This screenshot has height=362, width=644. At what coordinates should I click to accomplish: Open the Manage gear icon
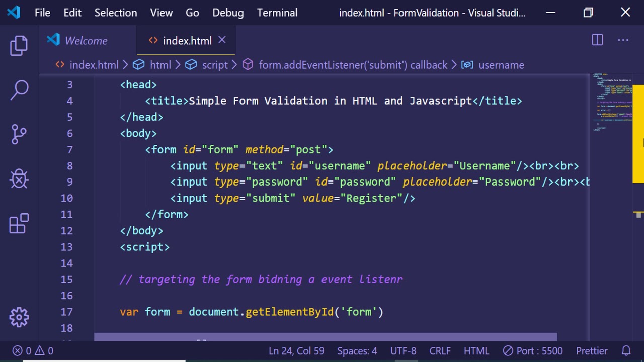[19, 317]
